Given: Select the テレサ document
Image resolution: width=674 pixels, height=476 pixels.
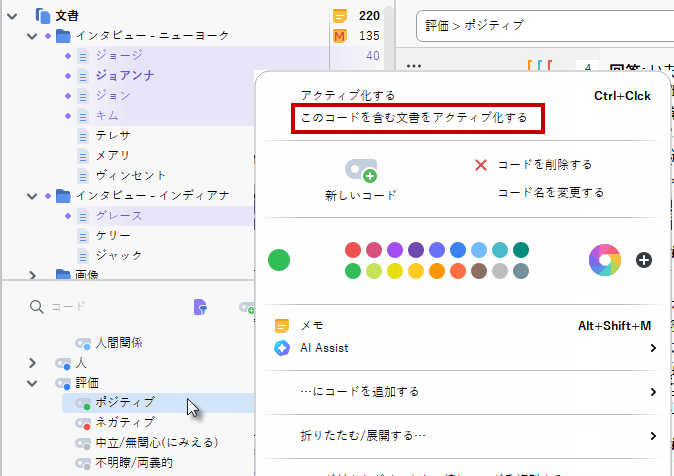Looking at the screenshot, I should 113,135.
